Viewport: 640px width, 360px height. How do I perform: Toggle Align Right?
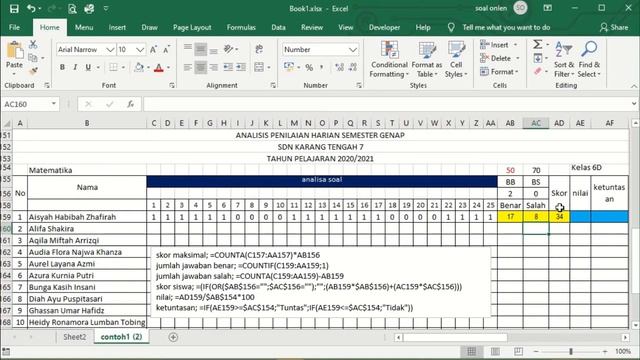pos(213,67)
